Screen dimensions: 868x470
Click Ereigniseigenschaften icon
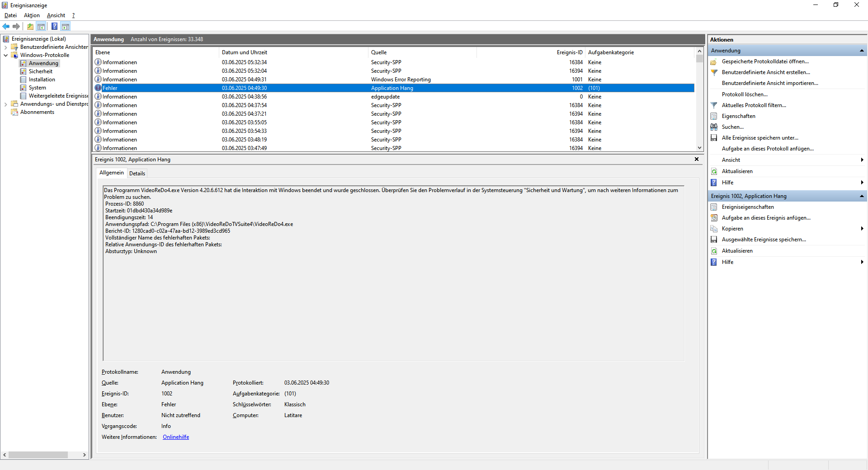tap(714, 207)
